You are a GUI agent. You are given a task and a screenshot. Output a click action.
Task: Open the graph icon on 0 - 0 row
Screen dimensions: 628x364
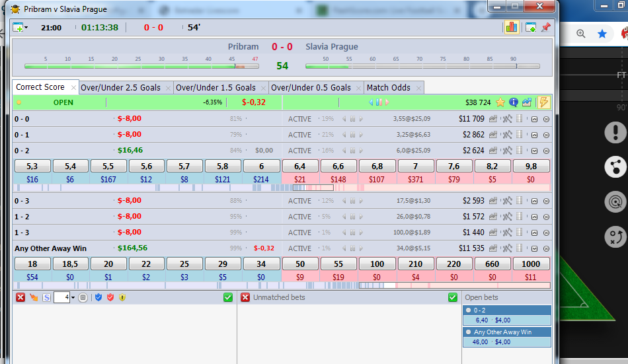pyautogui.click(x=493, y=119)
